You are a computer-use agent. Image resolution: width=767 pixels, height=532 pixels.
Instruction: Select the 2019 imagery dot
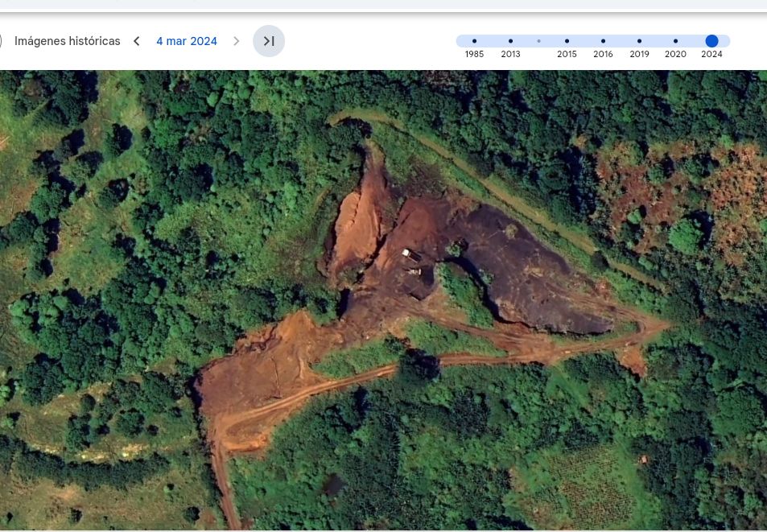pyautogui.click(x=639, y=40)
